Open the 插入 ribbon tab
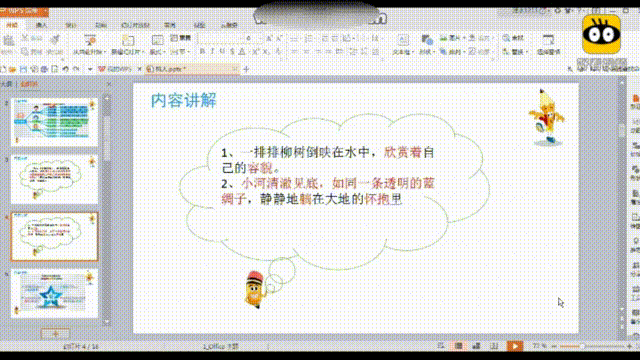Viewport: 640px width, 360px height. pyautogui.click(x=41, y=25)
